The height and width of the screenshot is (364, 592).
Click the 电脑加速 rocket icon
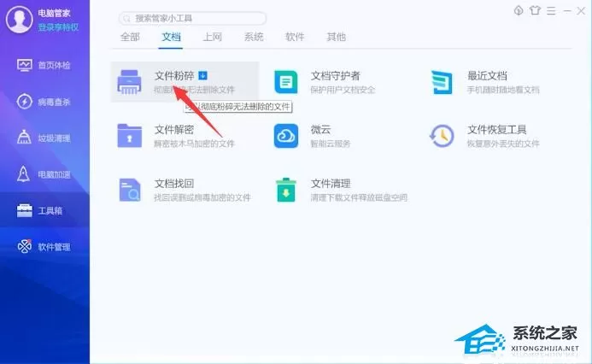[23, 174]
